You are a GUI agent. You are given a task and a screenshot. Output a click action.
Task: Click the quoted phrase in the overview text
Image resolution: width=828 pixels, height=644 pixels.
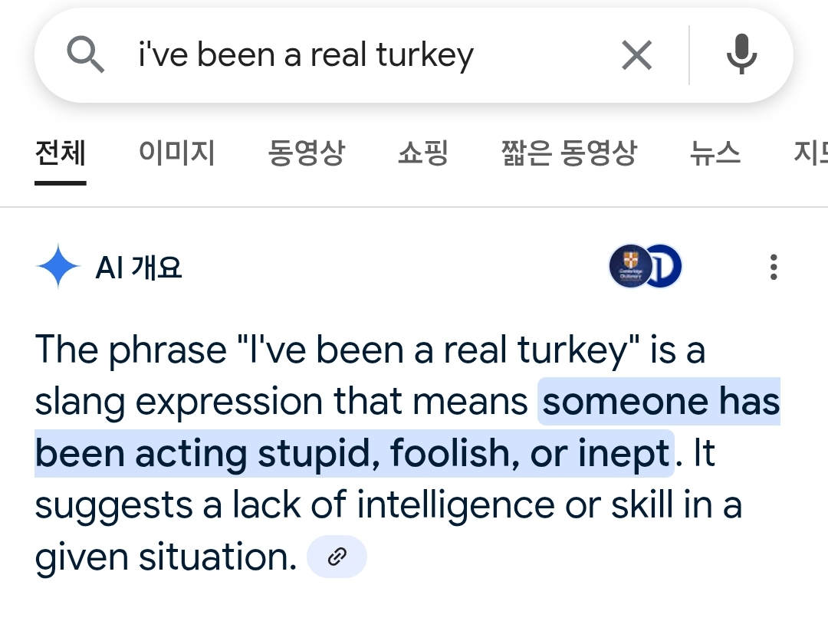pos(439,350)
